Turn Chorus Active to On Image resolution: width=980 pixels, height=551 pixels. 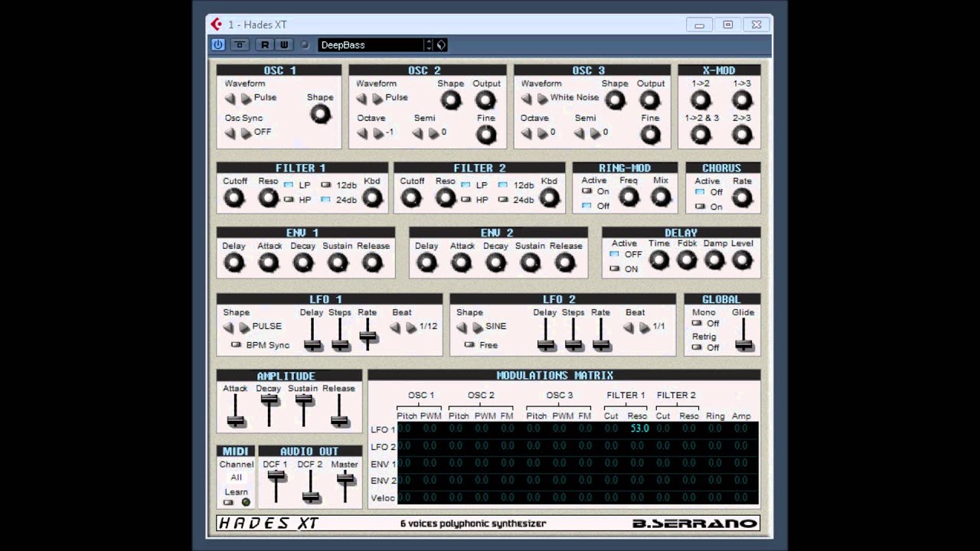point(700,207)
